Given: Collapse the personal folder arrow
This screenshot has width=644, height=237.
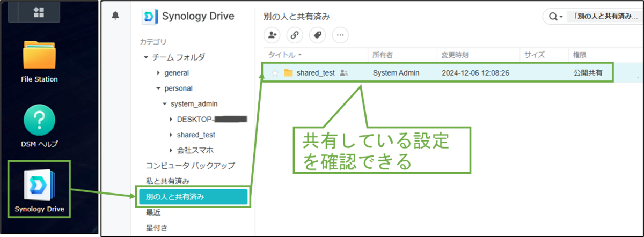Looking at the screenshot, I should 158,88.
